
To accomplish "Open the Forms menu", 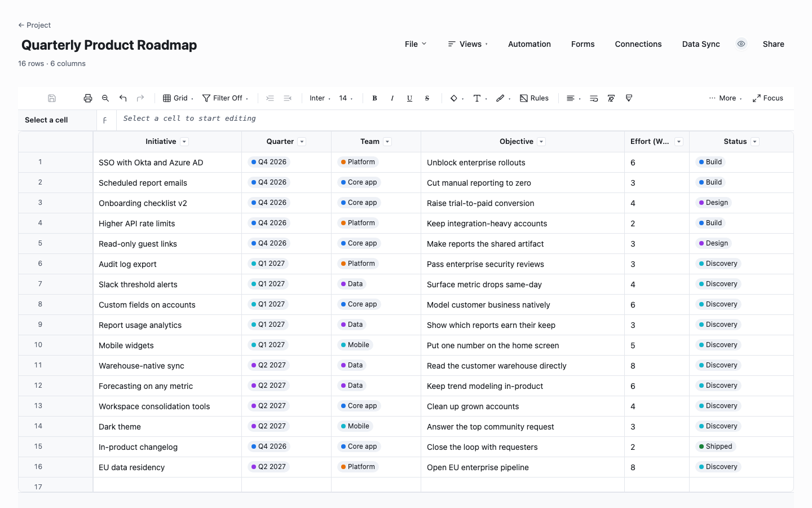I will click(583, 44).
